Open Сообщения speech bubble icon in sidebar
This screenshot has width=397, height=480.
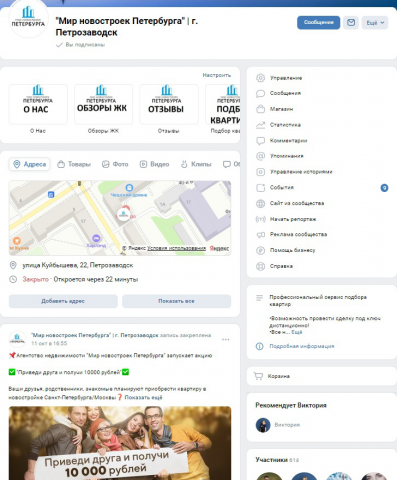[260, 93]
